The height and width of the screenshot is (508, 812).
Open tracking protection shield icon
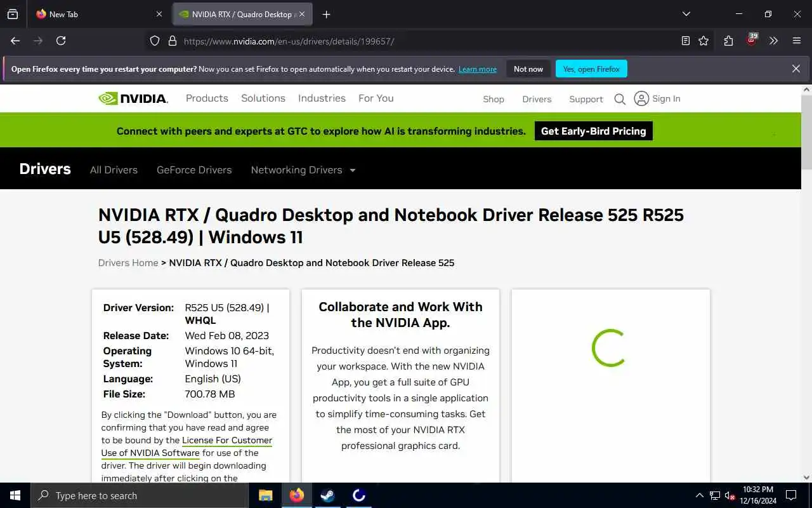(x=155, y=41)
